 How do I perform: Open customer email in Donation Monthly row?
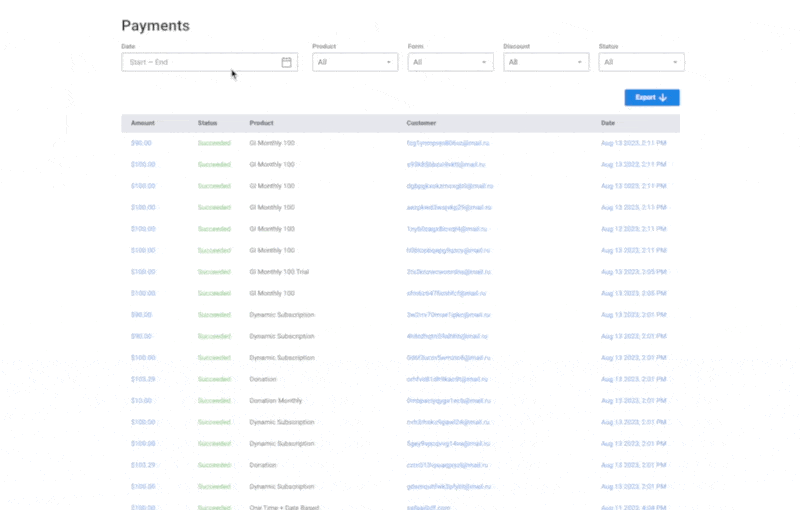click(448, 401)
